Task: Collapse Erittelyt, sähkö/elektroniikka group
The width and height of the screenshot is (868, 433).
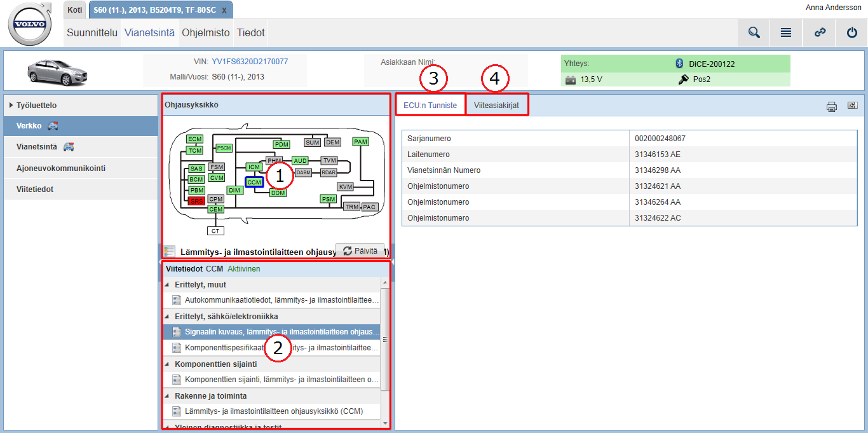Action: pyautogui.click(x=168, y=317)
